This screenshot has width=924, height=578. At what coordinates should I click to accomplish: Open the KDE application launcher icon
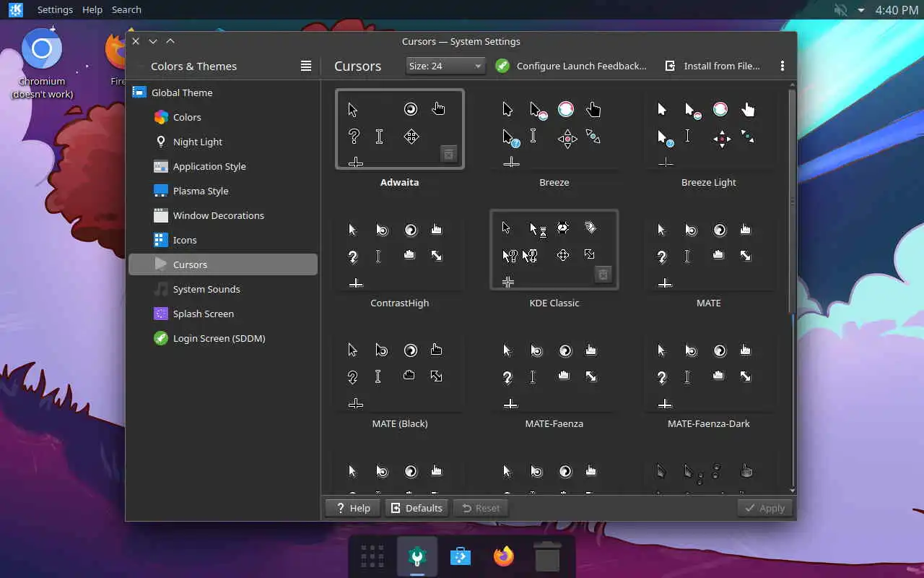coord(15,10)
